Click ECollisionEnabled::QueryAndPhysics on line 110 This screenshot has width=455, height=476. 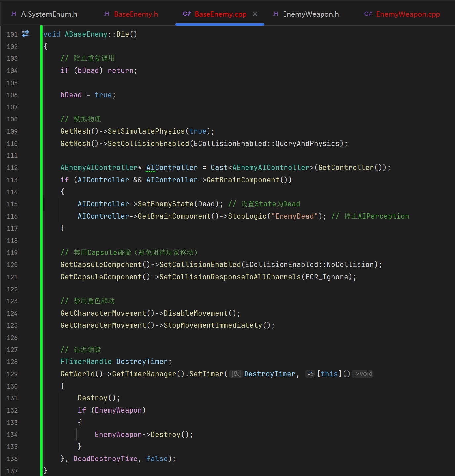(267, 144)
